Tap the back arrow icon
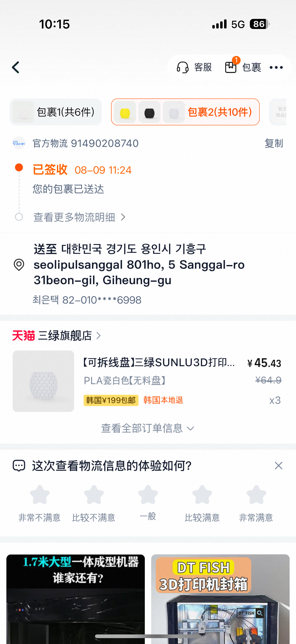The height and width of the screenshot is (644, 296). click(16, 67)
